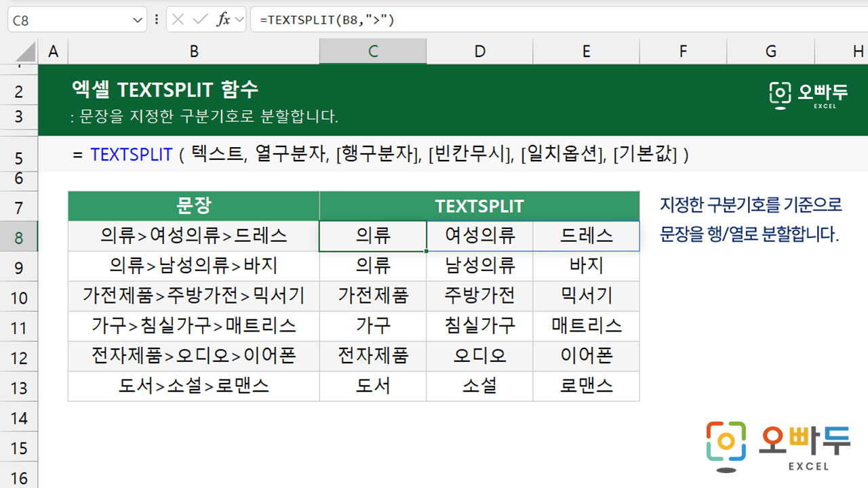The width and height of the screenshot is (868, 488).
Task: Select cell '매트리스'
Action: (587, 326)
